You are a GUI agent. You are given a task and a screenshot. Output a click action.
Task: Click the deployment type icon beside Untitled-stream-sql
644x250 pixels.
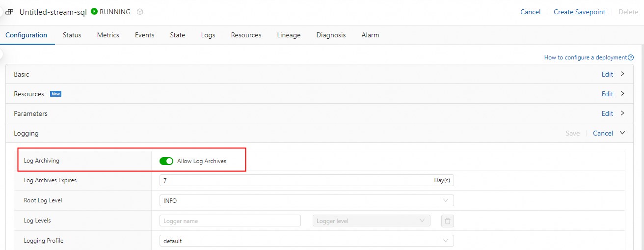9,12
